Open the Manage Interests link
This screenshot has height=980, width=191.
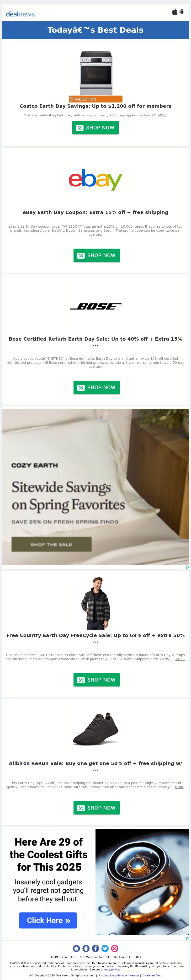point(128,975)
